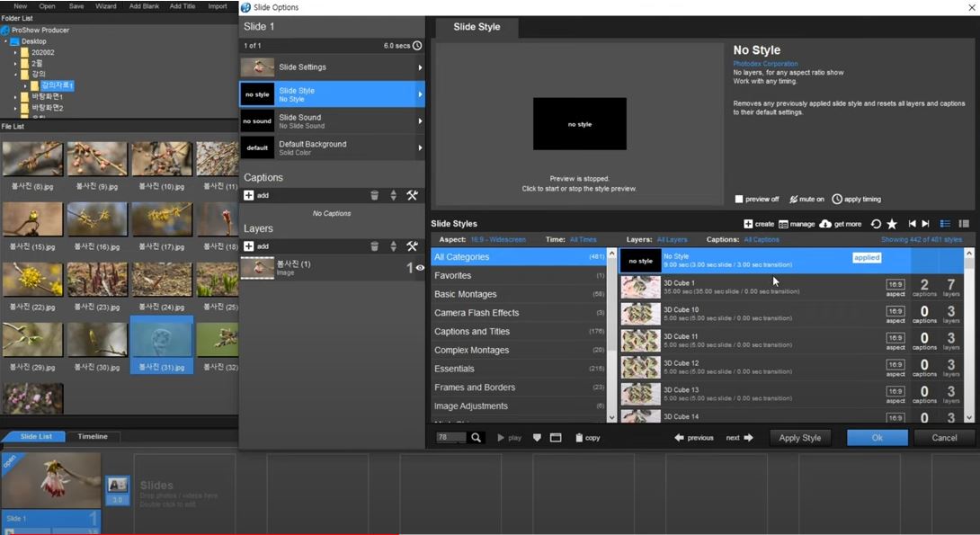Switch to the Timeline tab
Image resolution: width=980 pixels, height=535 pixels.
click(x=93, y=436)
